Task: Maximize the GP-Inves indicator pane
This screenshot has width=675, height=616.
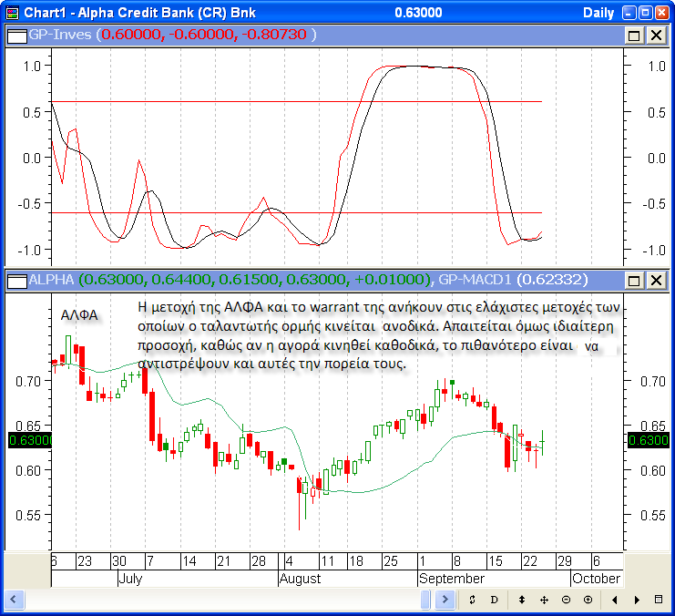Action: coord(634,35)
